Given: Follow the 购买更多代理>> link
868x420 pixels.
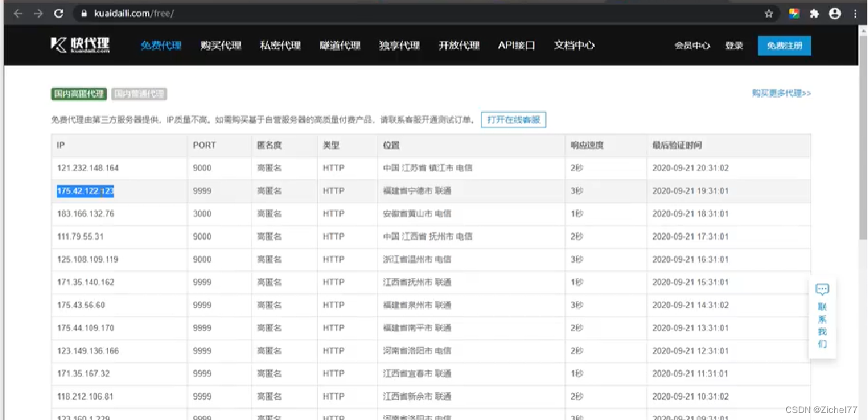Looking at the screenshot, I should 781,93.
